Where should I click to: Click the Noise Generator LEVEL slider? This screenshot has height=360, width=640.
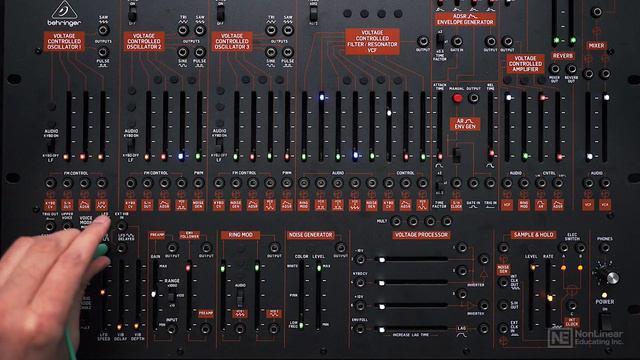(318, 296)
